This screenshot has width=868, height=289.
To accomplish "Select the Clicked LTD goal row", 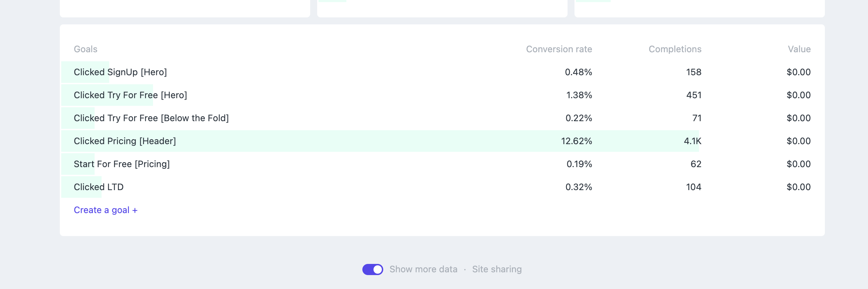I will [x=98, y=187].
